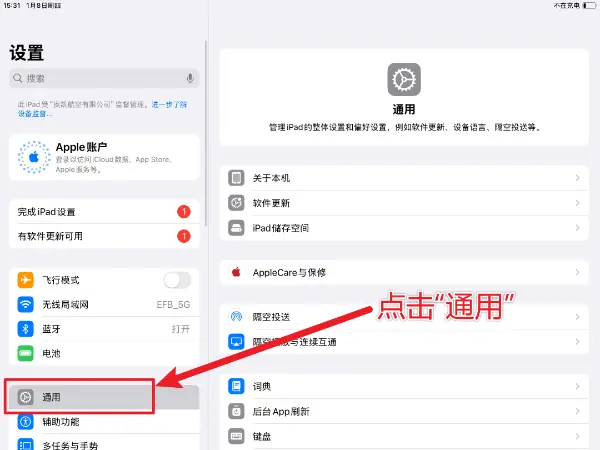Open 完成iPad设置 row
This screenshot has height=450, width=600.
point(104,212)
